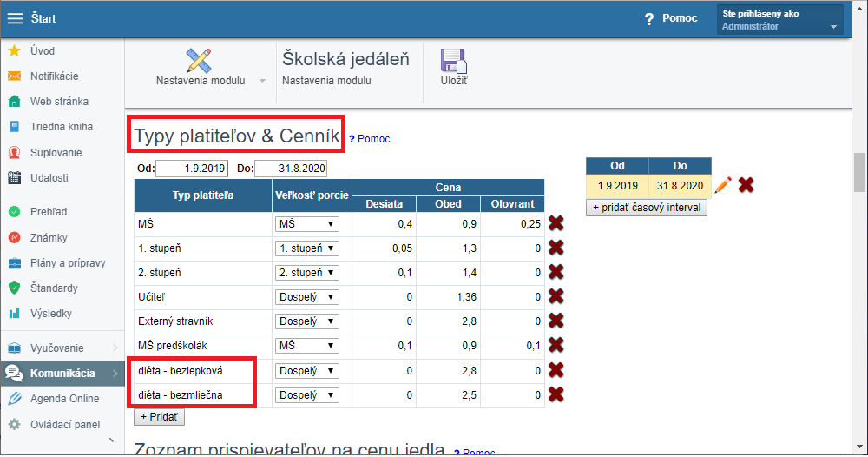
Task: Open the Ovládací panel gear icon
Action: pyautogui.click(x=15, y=424)
